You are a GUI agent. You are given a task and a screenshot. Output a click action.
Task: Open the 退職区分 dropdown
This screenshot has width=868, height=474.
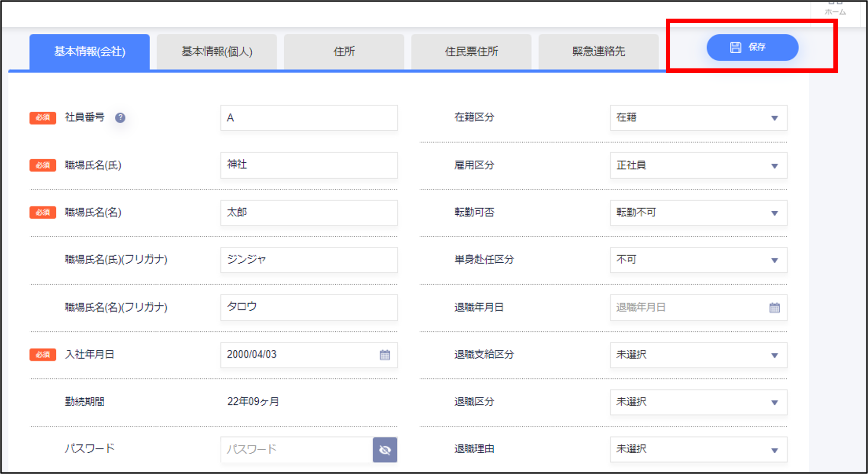(x=698, y=402)
